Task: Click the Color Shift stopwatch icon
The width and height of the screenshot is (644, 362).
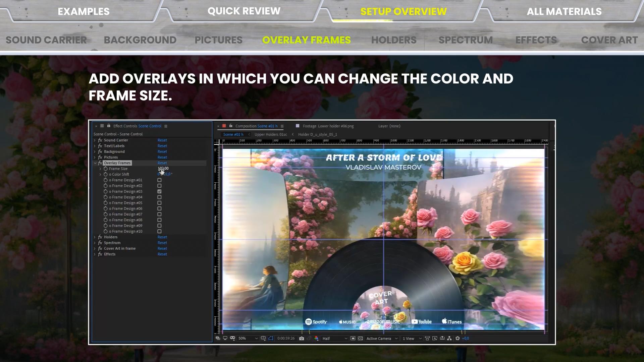Action: (106, 174)
